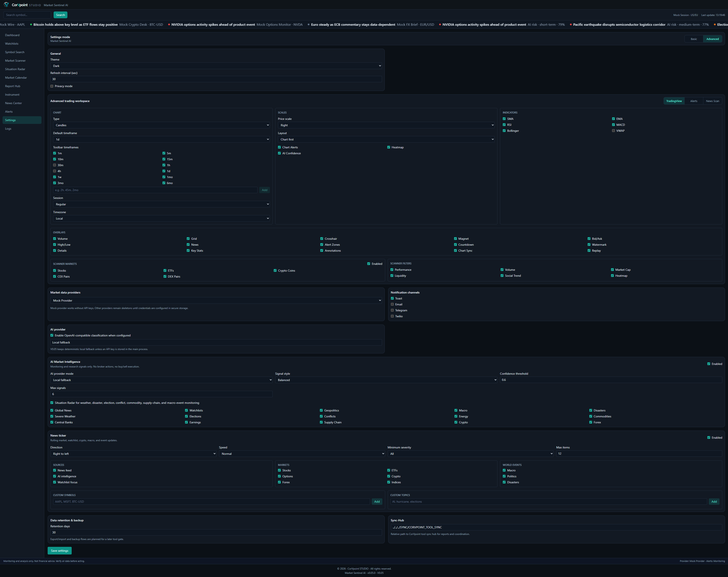Open the ticker Direction dropdown
This screenshot has height=577, width=728.
(133, 454)
